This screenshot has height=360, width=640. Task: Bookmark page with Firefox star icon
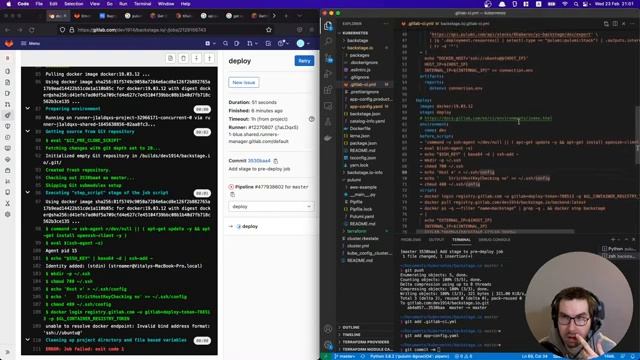269,30
